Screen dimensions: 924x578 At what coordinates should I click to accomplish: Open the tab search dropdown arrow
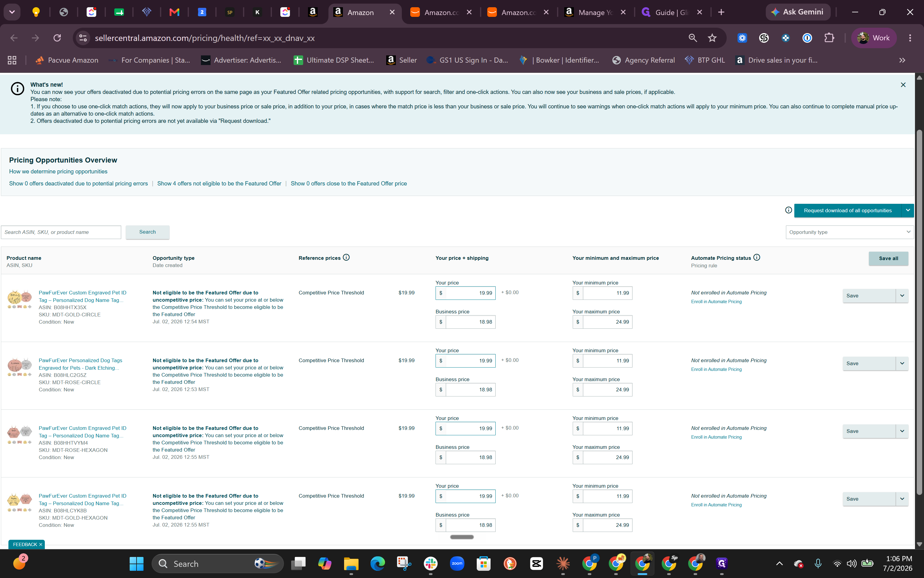12,12
